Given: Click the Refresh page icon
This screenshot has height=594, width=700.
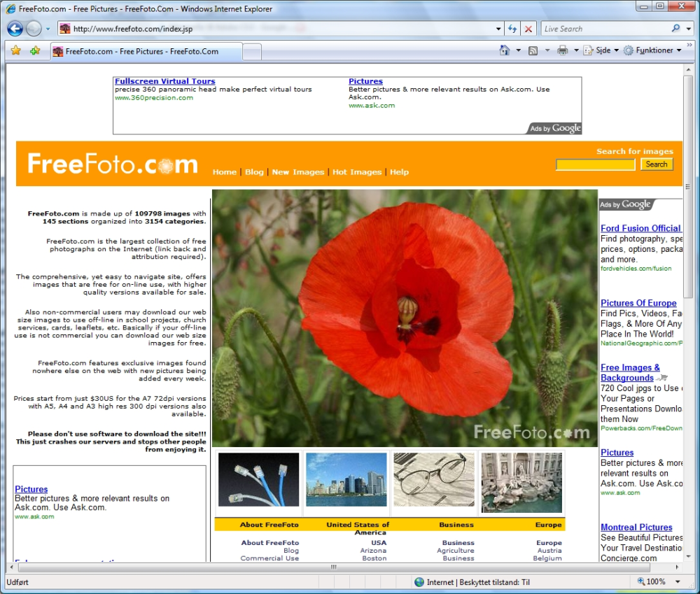Looking at the screenshot, I should coord(512,29).
